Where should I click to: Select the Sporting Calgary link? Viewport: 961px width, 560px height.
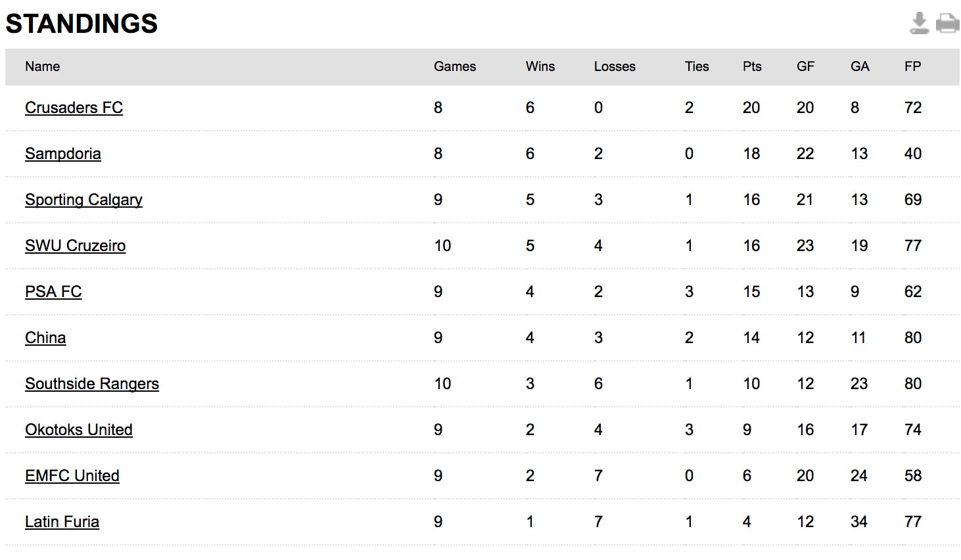point(83,200)
